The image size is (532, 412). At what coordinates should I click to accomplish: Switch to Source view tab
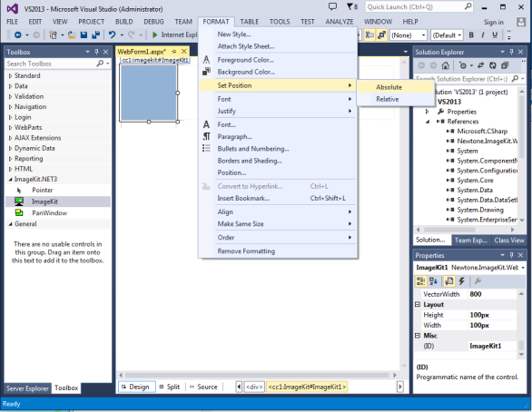(x=203, y=387)
